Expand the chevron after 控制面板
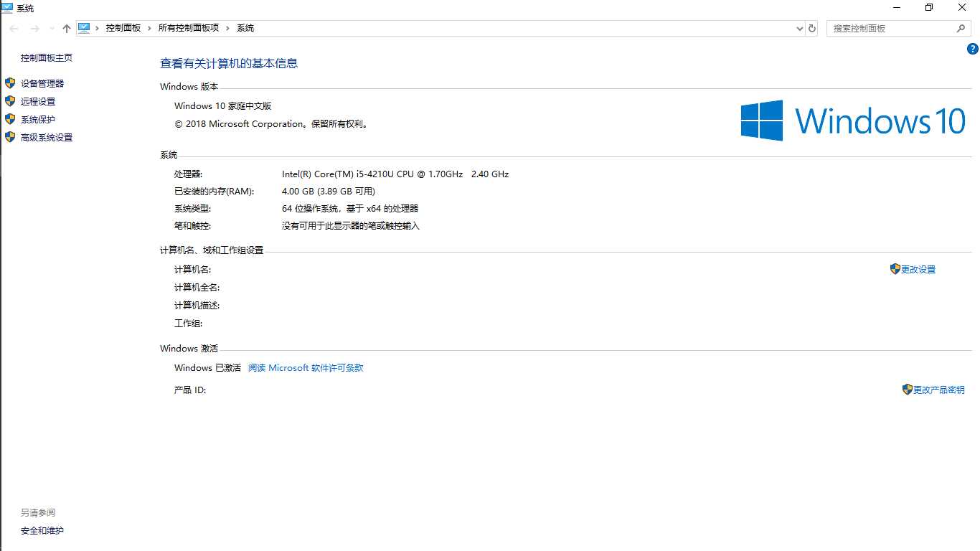 pos(150,28)
